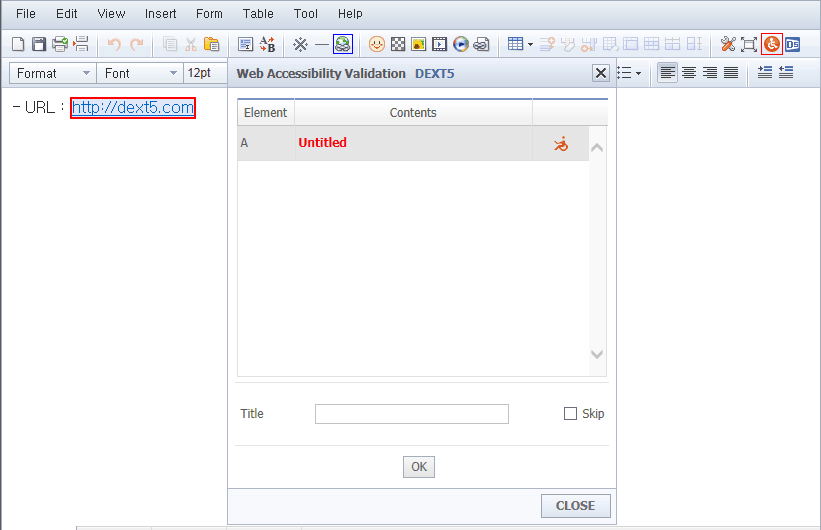This screenshot has height=530, width=821.
Task: Click the Save floppy disk icon
Action: coord(39,44)
